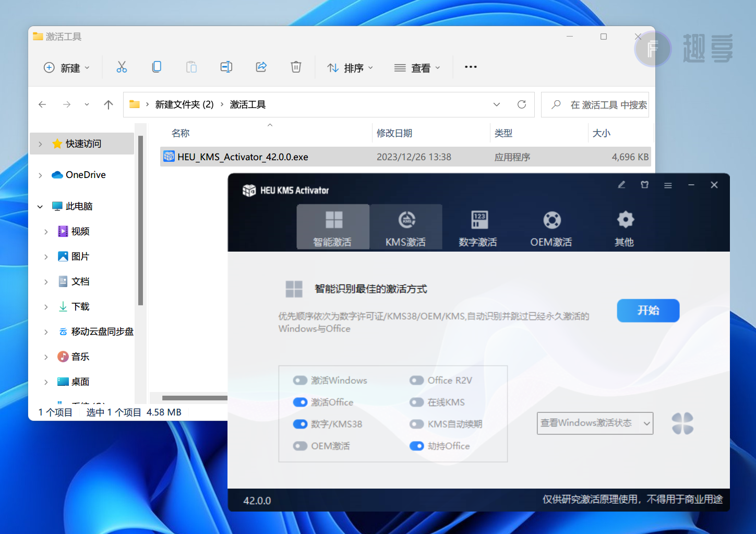
Task: Open recent locations dropdown beside forward arrow
Action: pos(87,104)
